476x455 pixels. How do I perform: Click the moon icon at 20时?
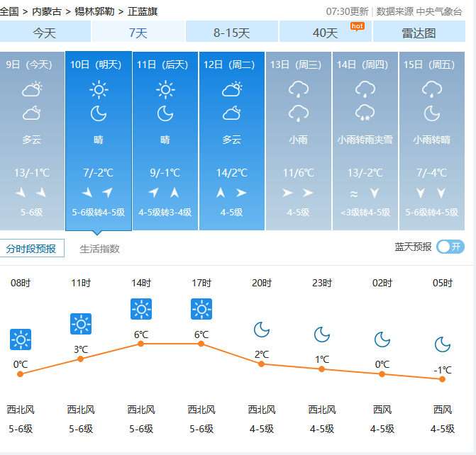tap(262, 330)
